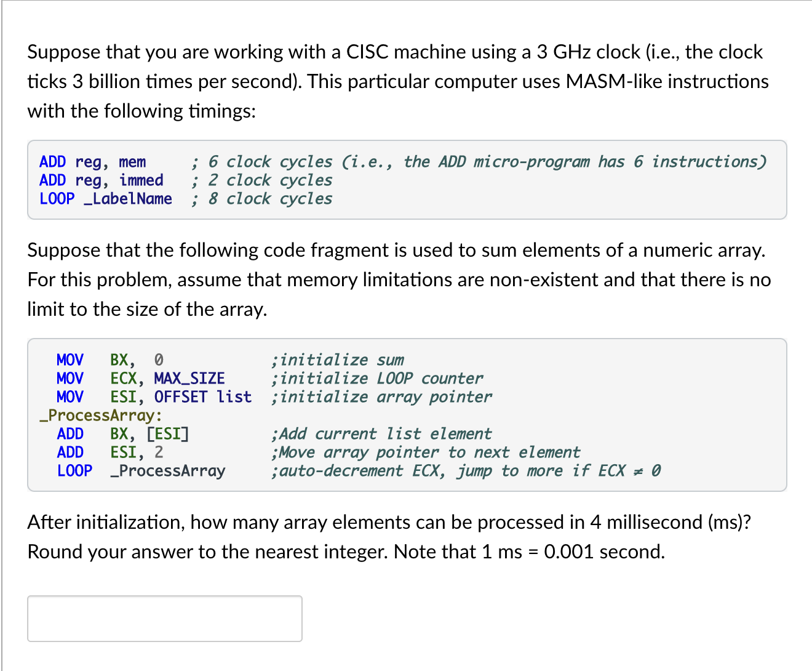Click the '1 ms = 0.001 second.' note
812x671 pixels.
point(573,552)
